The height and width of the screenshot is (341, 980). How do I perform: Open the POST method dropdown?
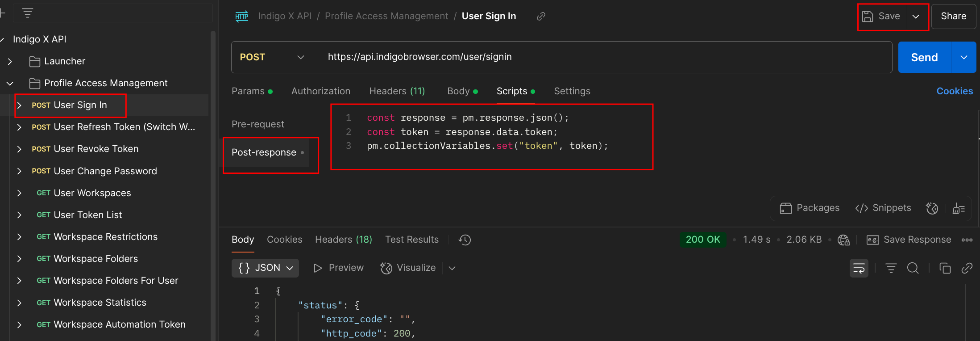point(272,57)
